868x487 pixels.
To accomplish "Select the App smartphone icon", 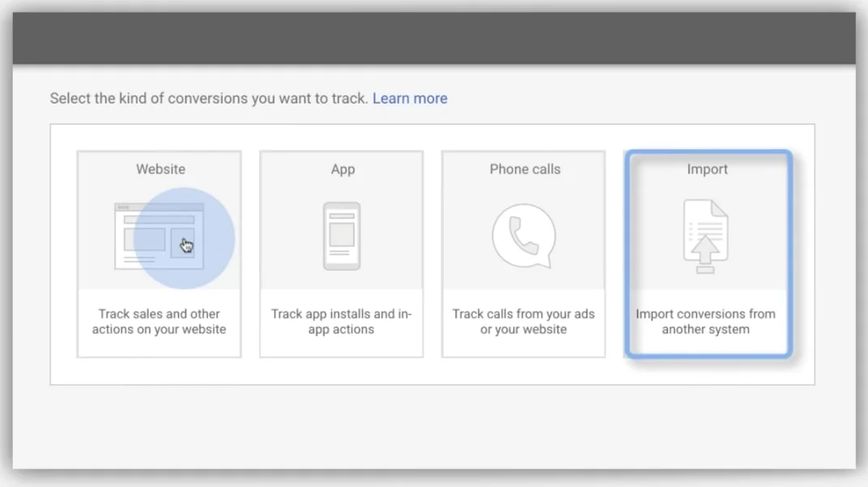I will point(342,236).
